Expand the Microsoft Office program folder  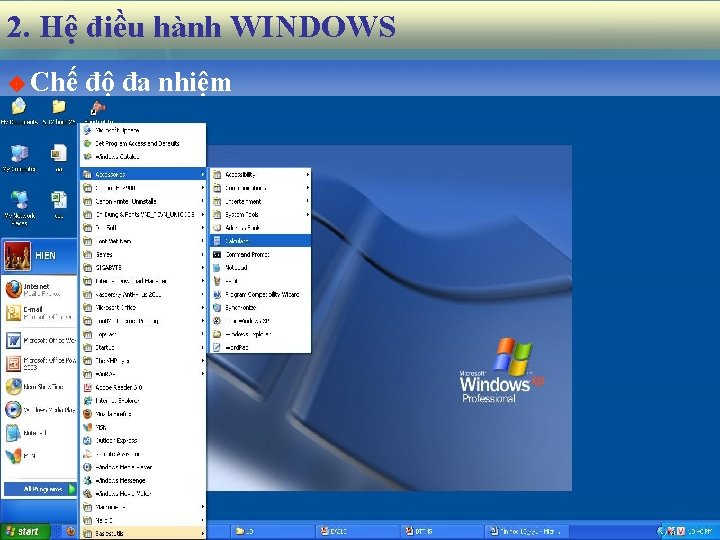pos(143,307)
